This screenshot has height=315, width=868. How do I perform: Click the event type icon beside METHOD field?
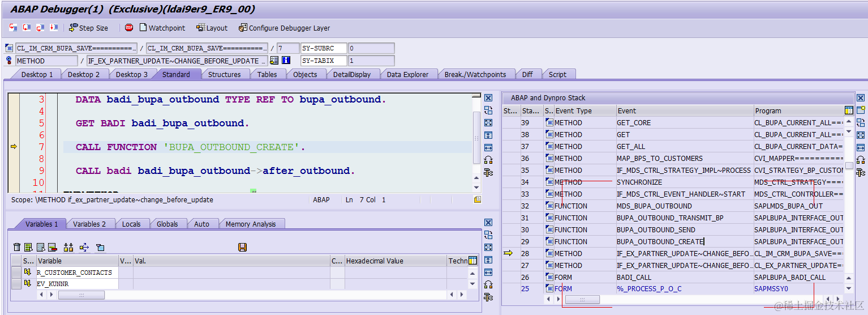9,61
